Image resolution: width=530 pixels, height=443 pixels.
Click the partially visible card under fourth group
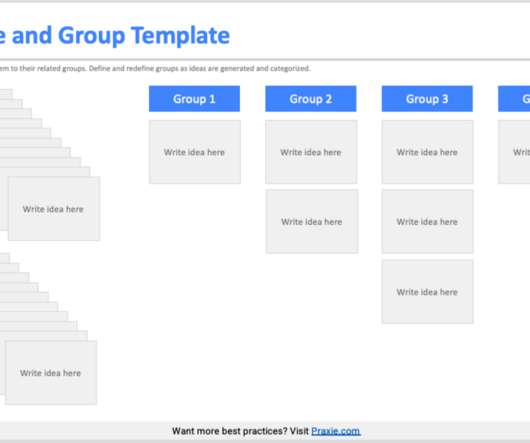514,152
